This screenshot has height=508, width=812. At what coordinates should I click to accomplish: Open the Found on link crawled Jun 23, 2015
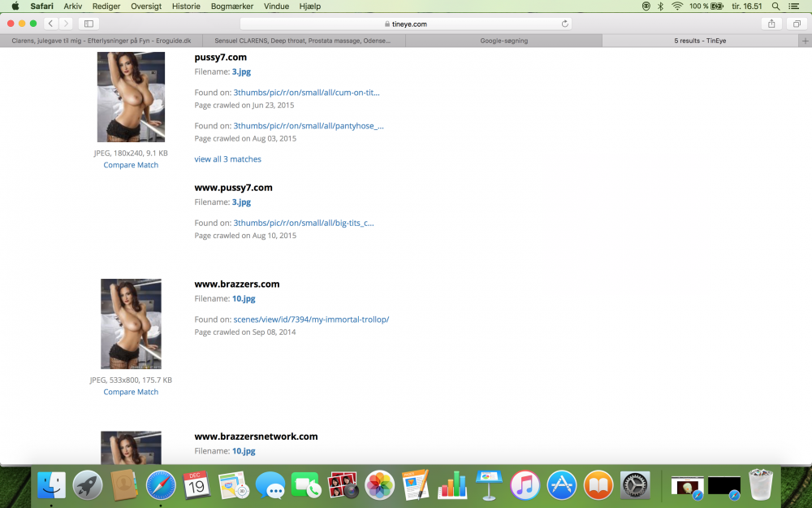pyautogui.click(x=307, y=93)
